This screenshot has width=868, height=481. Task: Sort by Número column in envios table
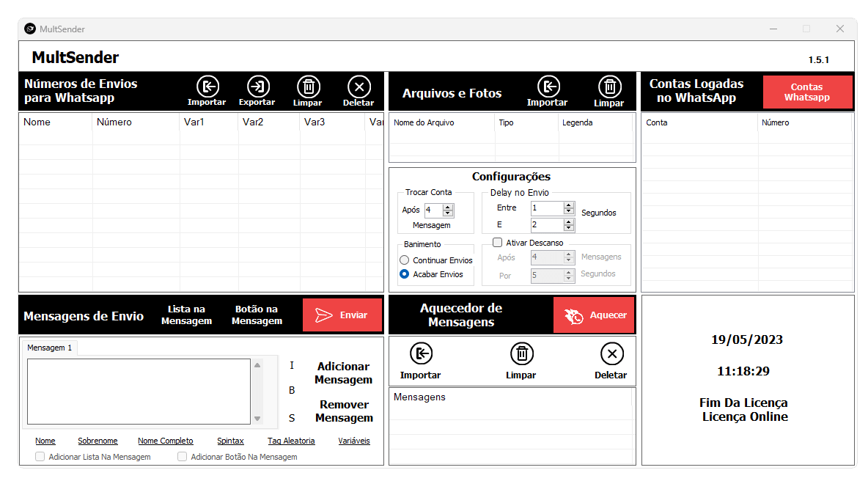click(x=136, y=122)
